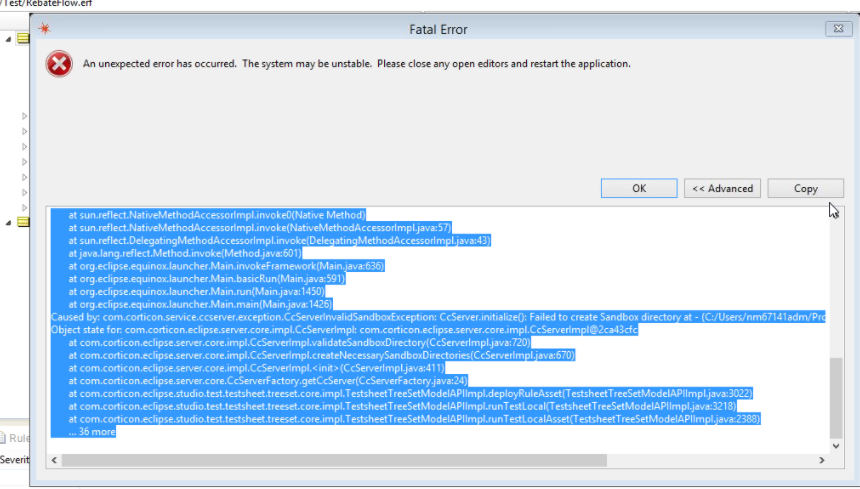Viewport: 860px width, 489px height.
Task: Click the DelegatingMethodAccessorImpl.invoke line
Action: [279, 241]
